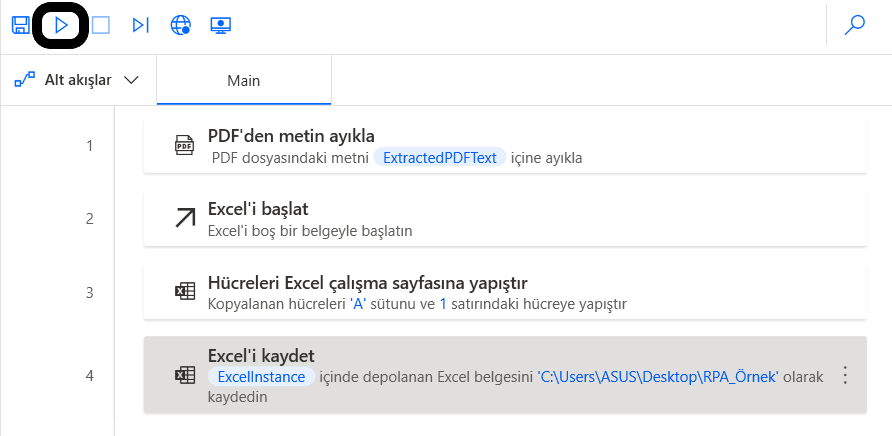This screenshot has width=892, height=436.
Task: Run the flow with the play button
Action: click(x=61, y=26)
